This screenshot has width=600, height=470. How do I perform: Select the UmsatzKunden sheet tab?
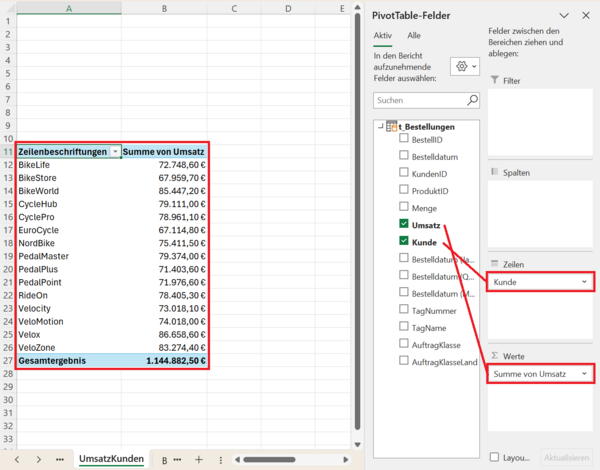112,458
